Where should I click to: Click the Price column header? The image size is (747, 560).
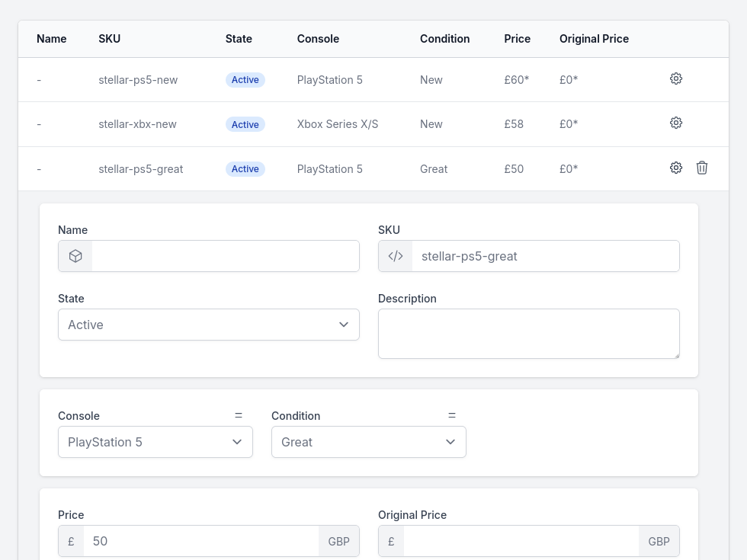517,39
